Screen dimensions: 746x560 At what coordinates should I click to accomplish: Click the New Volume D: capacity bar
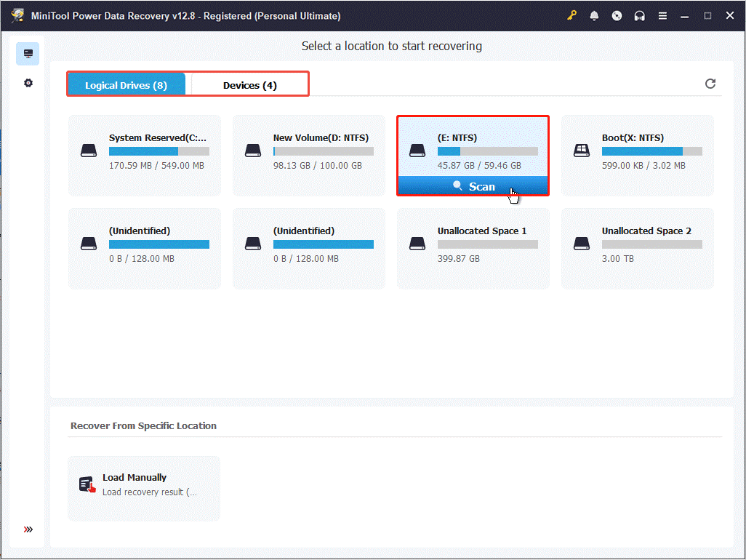pos(324,151)
